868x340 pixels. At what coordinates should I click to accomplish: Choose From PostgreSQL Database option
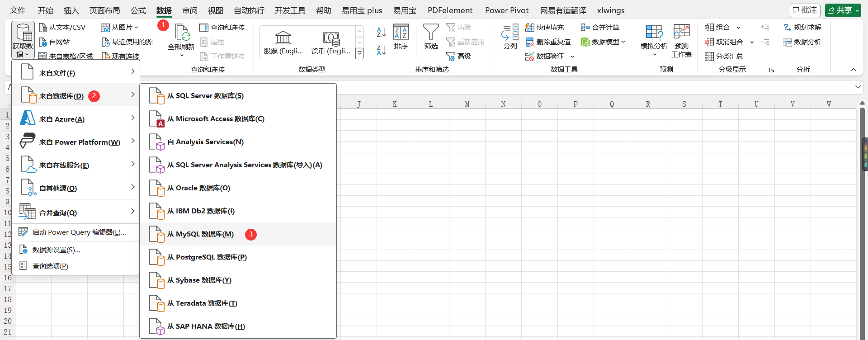pyautogui.click(x=238, y=257)
